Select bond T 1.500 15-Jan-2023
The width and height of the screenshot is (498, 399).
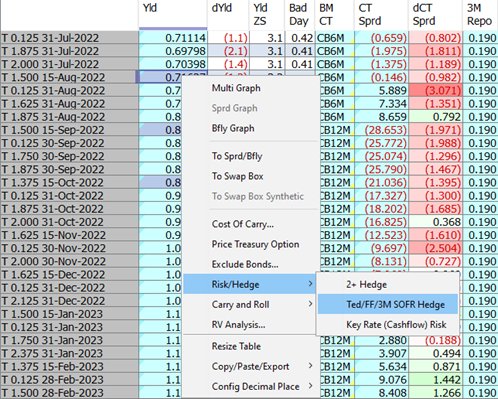click(x=69, y=314)
